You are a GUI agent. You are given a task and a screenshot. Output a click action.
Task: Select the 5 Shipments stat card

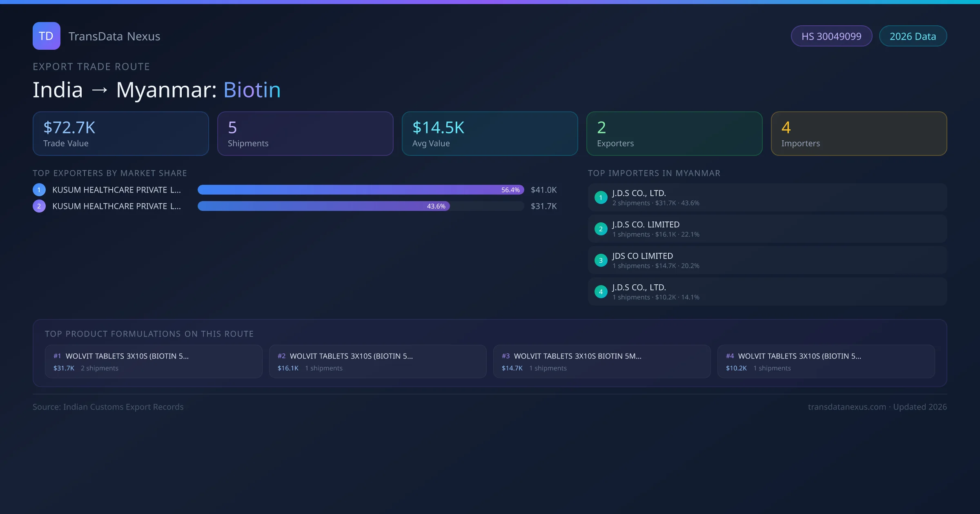click(305, 134)
